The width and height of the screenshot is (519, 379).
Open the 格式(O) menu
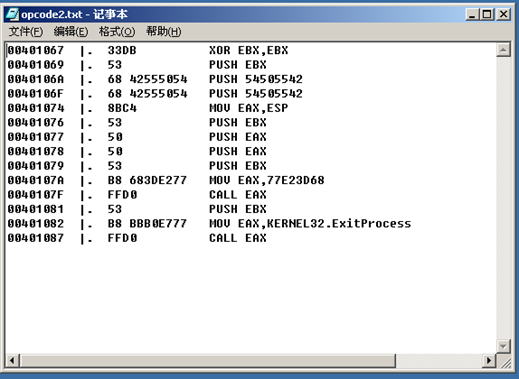(x=117, y=32)
